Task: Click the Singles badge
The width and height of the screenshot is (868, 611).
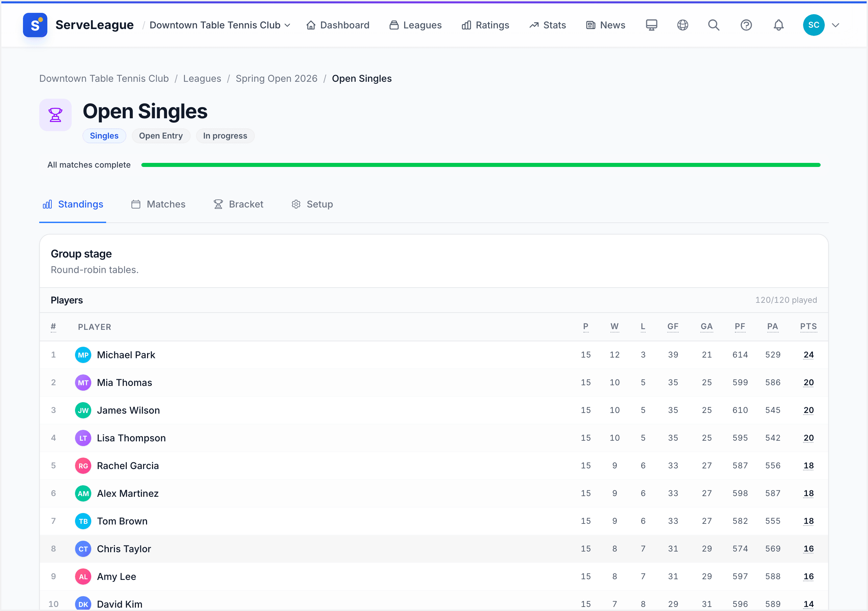Action: point(104,136)
